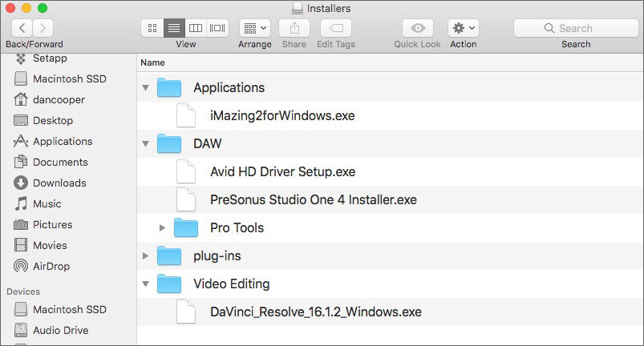Open the Action gear menu

464,28
